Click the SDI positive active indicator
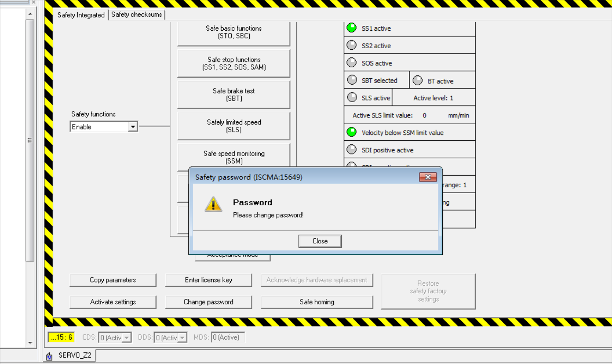The width and height of the screenshot is (612, 364). 351,150
